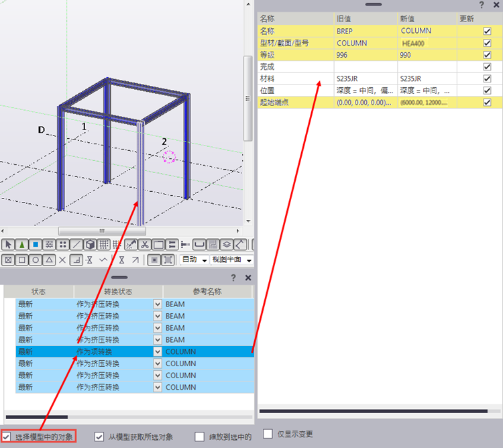Open conversion dropdown of third BEAM row
Screen dimensions: 503x448
pyautogui.click(x=158, y=328)
